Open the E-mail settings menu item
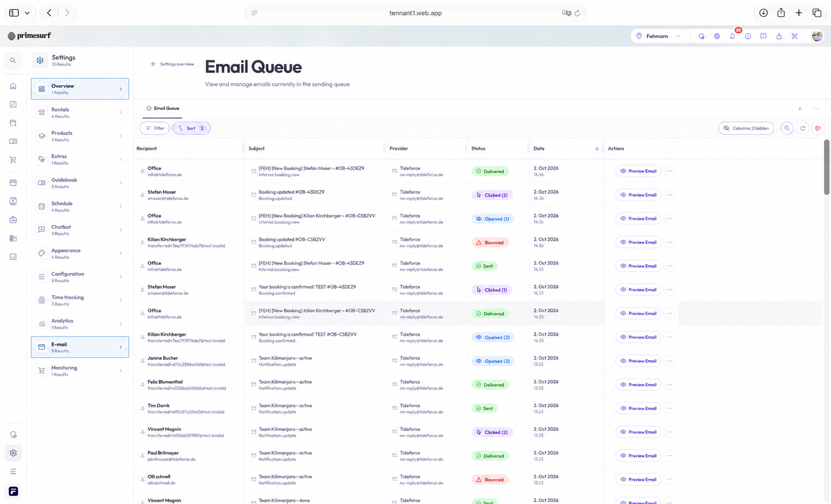Viewport: 831px width, 504px height. pyautogui.click(x=80, y=347)
